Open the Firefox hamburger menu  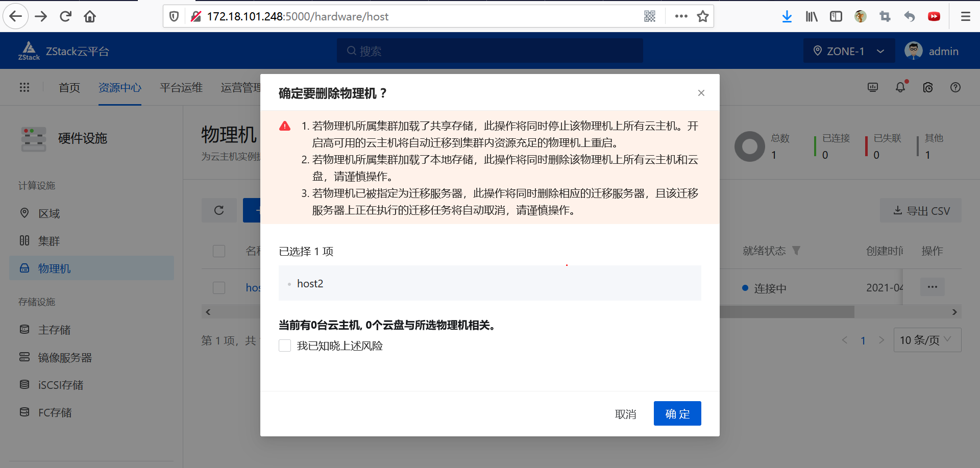pyautogui.click(x=966, y=16)
